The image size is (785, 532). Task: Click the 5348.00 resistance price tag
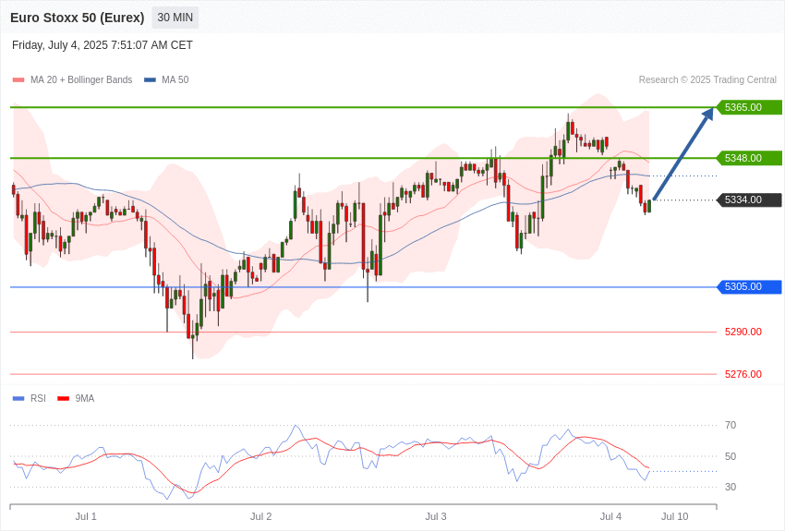point(750,158)
